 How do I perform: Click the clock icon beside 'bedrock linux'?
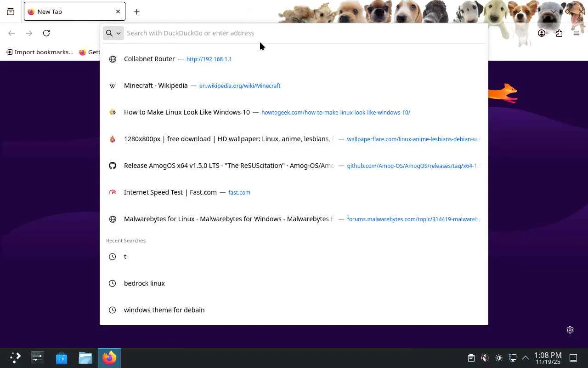click(x=113, y=283)
